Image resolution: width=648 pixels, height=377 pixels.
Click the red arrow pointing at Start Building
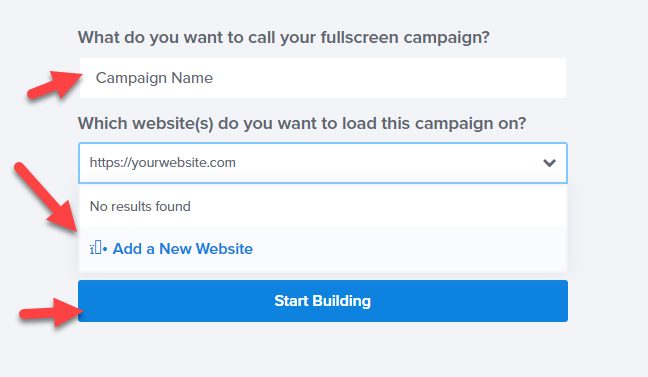coord(52,313)
